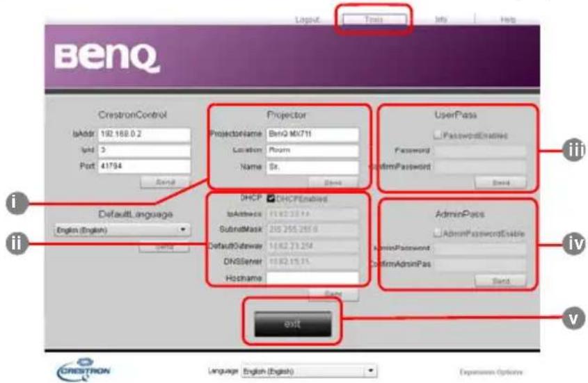Image resolution: width=588 pixels, height=383 pixels.
Task: Click Send under AdminPass
Action: click(500, 281)
